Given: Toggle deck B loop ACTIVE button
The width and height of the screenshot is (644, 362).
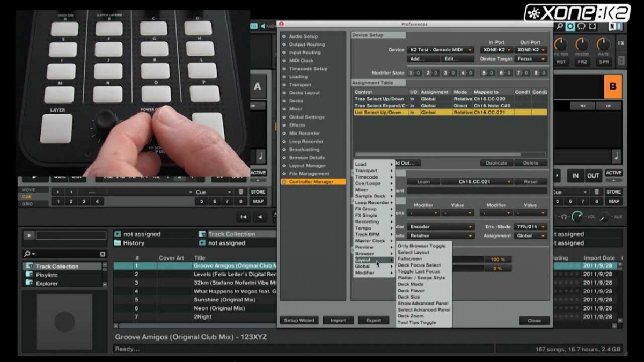Looking at the screenshot, I should (614, 173).
